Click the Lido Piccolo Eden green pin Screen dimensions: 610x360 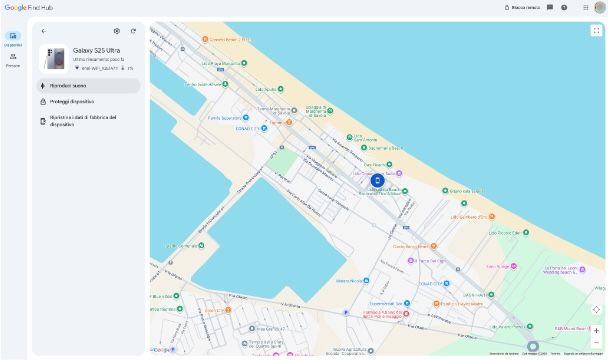[x=526, y=232]
